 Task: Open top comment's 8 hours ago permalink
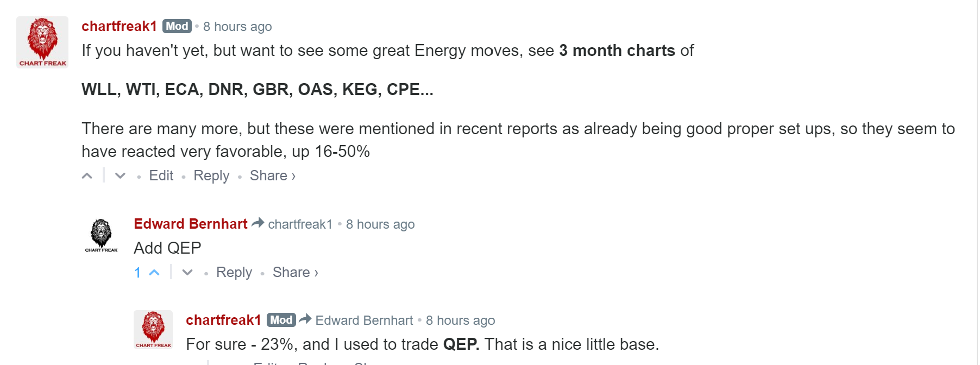click(237, 27)
